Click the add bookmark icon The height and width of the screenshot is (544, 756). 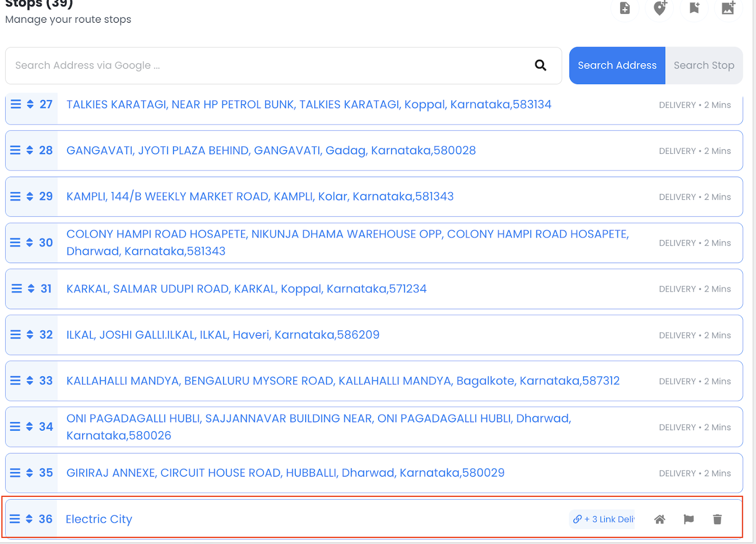tap(694, 8)
